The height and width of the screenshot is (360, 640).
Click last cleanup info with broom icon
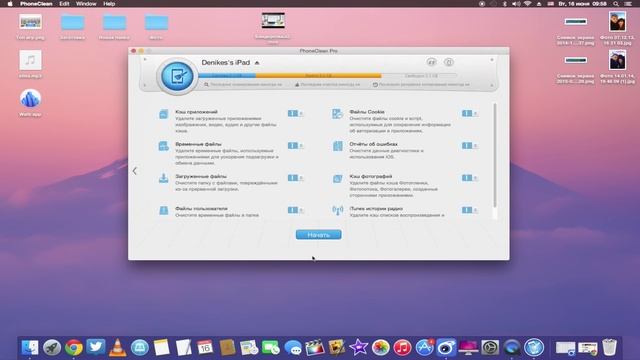[x=328, y=84]
